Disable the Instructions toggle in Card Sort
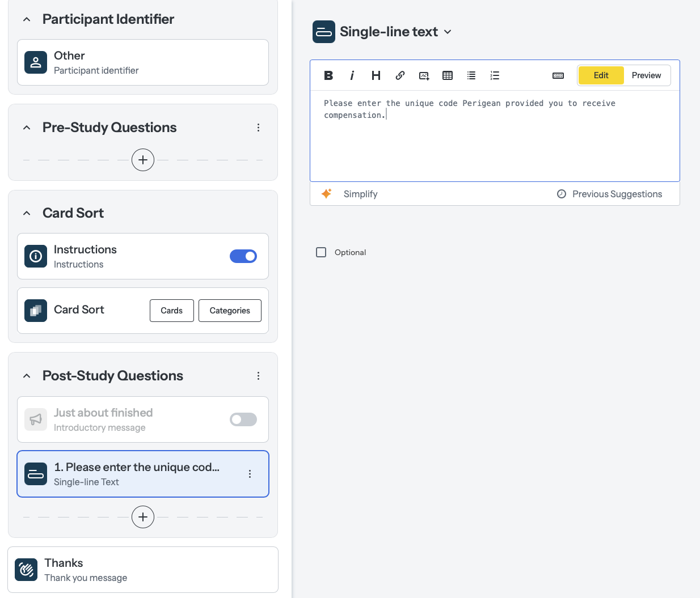This screenshot has height=598, width=700. pyautogui.click(x=243, y=256)
